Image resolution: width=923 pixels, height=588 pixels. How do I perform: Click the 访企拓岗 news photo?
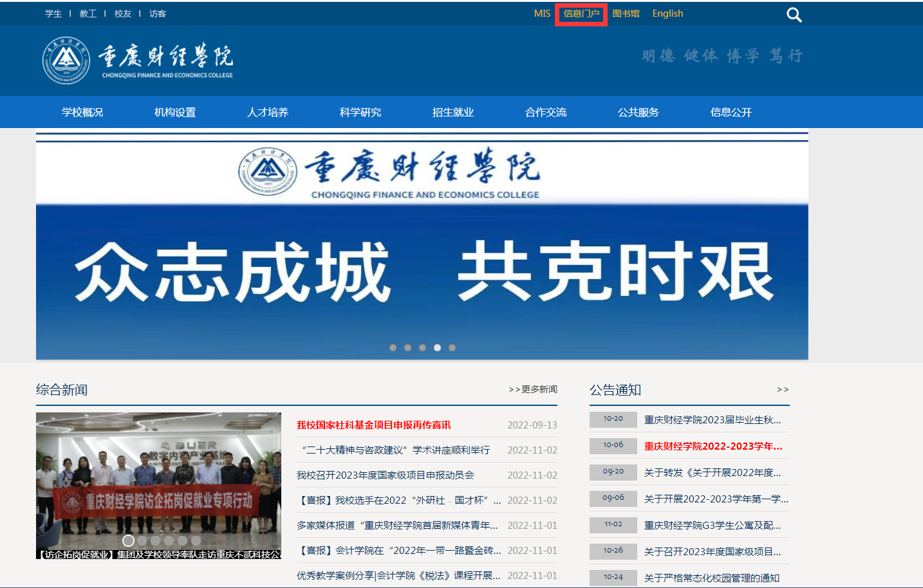tap(158, 485)
